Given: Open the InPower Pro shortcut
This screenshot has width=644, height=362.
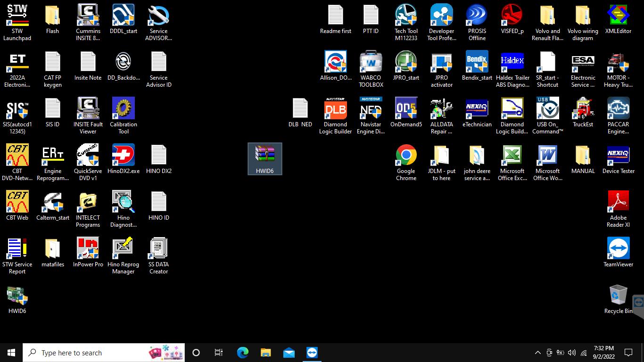Looking at the screenshot, I should 88,253.
